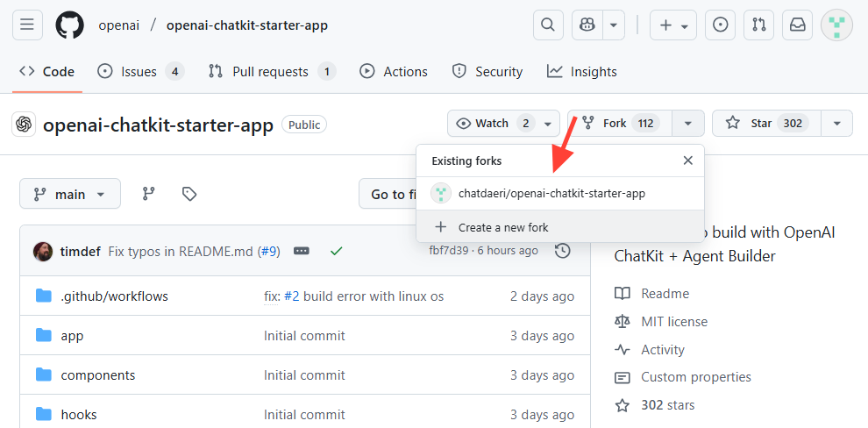Open the plus create-new menu
Image resolution: width=868 pixels, height=428 pixels.
click(x=673, y=25)
